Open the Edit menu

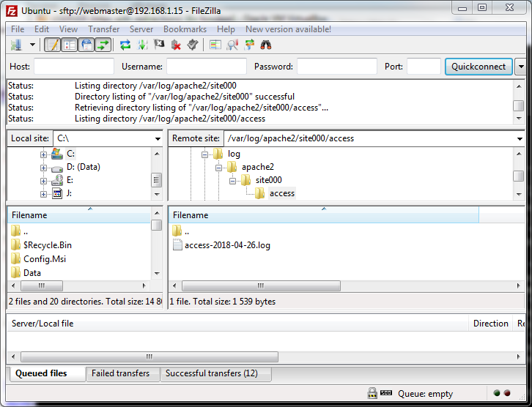point(41,29)
